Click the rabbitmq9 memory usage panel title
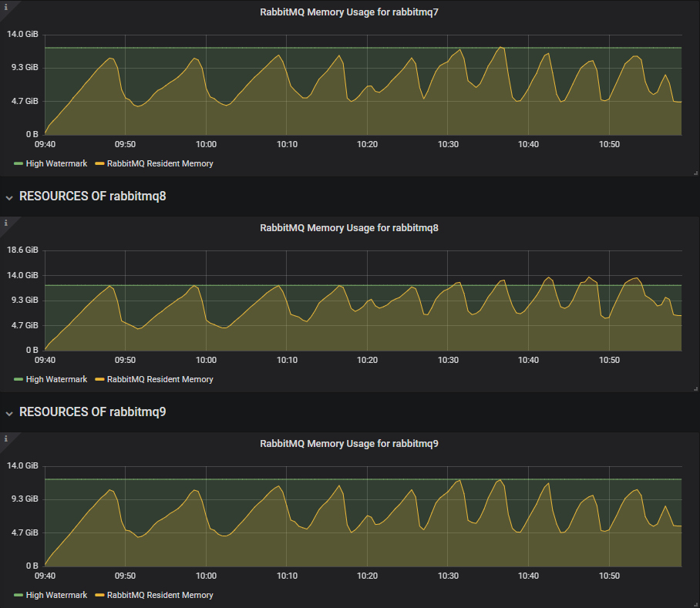The width and height of the screenshot is (700, 608). (x=349, y=443)
